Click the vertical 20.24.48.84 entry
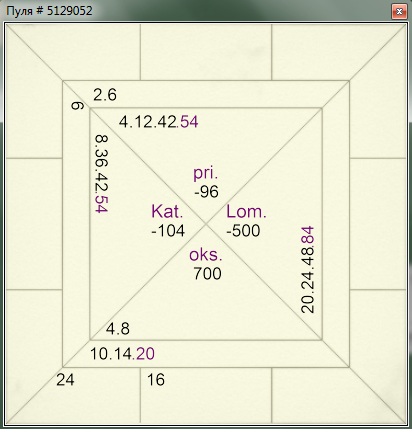This screenshot has height=433, width=412. [307, 270]
